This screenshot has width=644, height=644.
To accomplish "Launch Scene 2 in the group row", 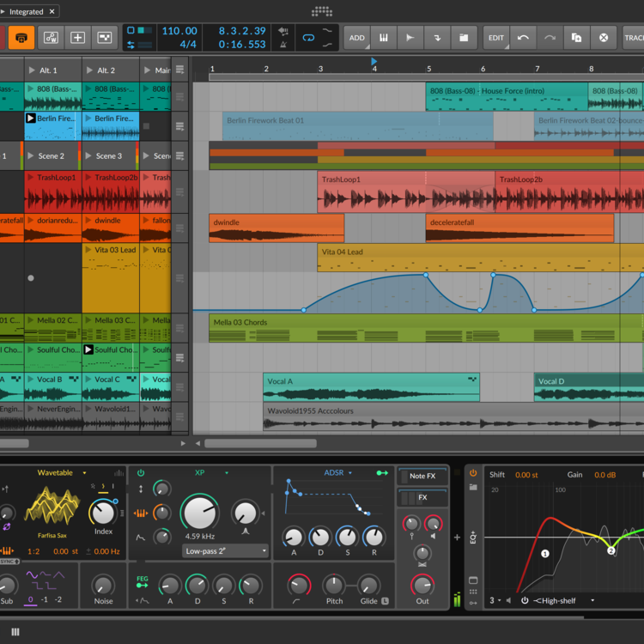I will [x=30, y=155].
